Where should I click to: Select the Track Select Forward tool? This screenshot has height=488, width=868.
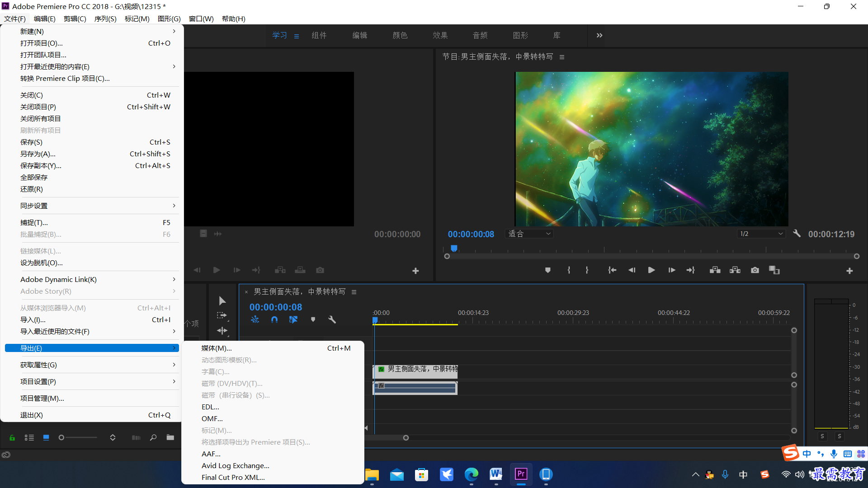tap(222, 315)
